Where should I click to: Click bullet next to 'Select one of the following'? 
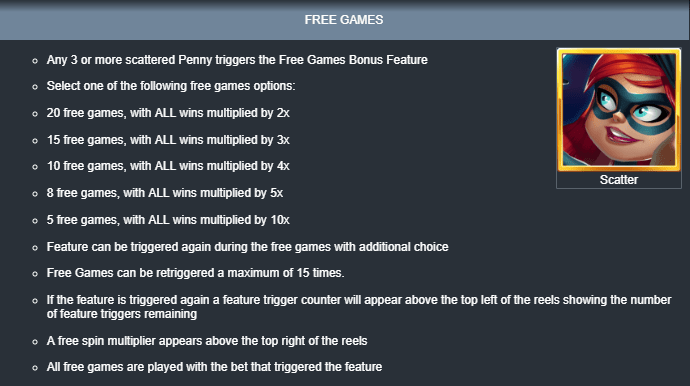point(35,87)
